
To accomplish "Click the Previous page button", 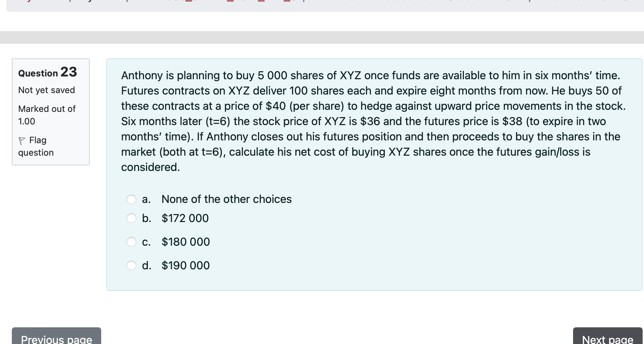I will [x=56, y=338].
